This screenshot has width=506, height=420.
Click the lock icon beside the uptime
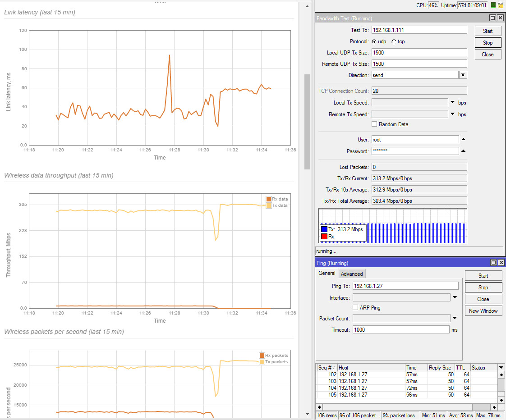coord(501,5)
